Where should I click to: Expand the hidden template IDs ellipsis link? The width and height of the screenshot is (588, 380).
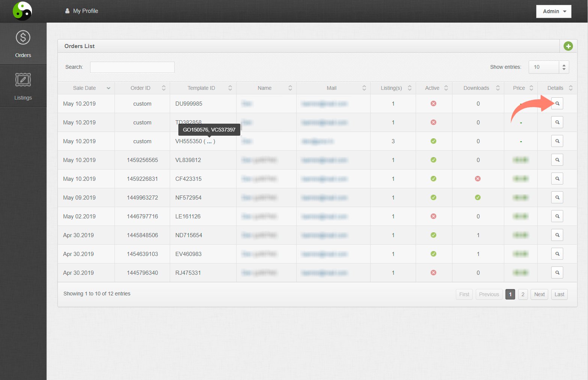click(x=209, y=142)
